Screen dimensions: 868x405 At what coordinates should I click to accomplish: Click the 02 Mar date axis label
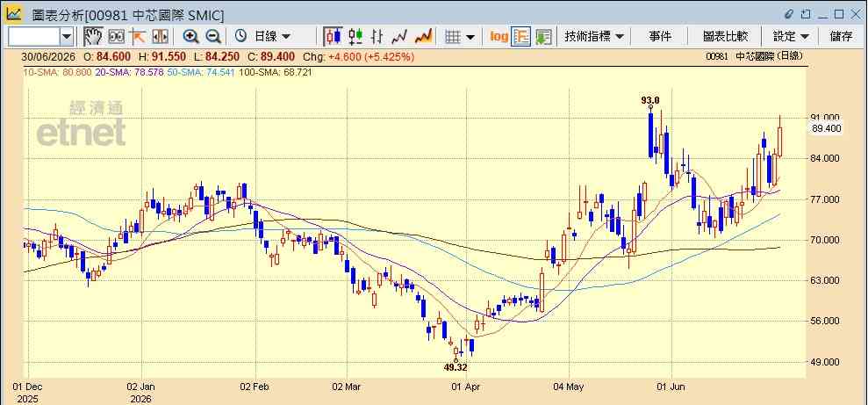tap(347, 387)
